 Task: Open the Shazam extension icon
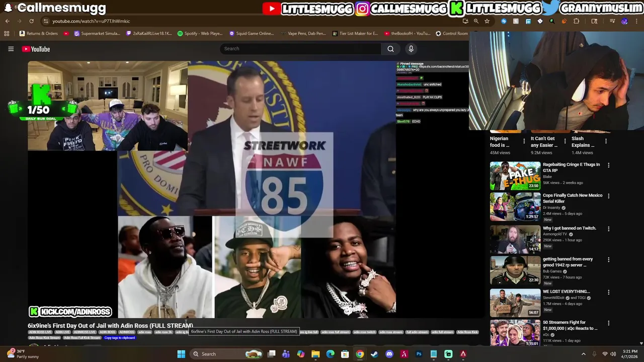coord(504,21)
